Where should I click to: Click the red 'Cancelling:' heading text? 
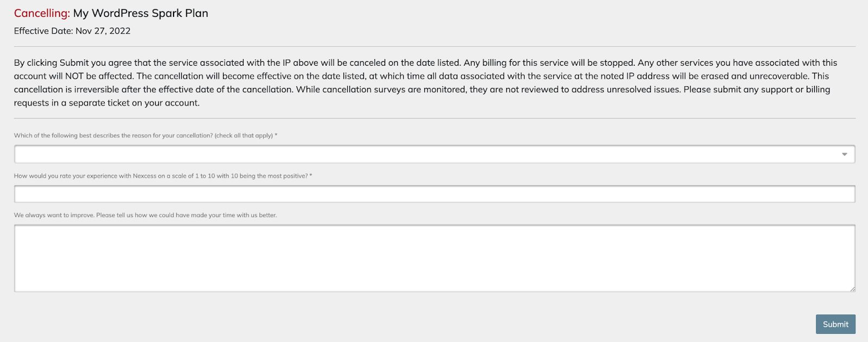pos(42,13)
